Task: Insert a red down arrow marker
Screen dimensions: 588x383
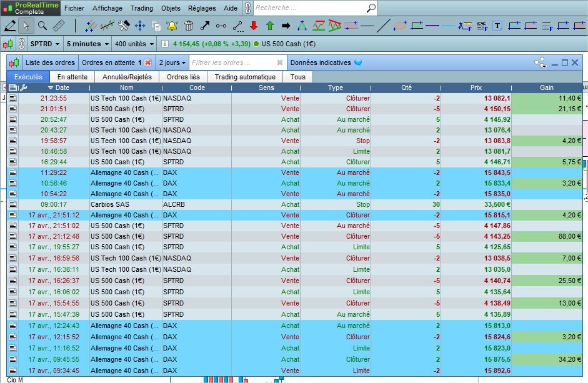Action: click(x=254, y=26)
